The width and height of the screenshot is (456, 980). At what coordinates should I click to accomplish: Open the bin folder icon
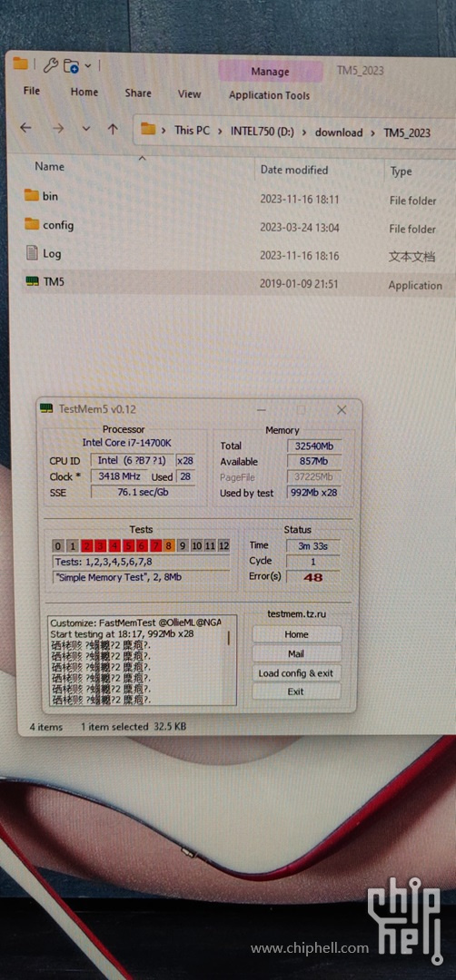pyautogui.click(x=31, y=195)
